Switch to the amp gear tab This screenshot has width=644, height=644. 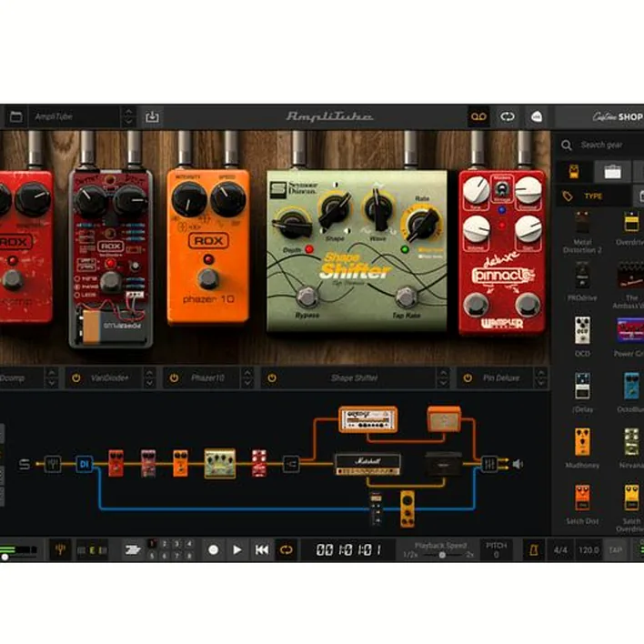tap(612, 172)
